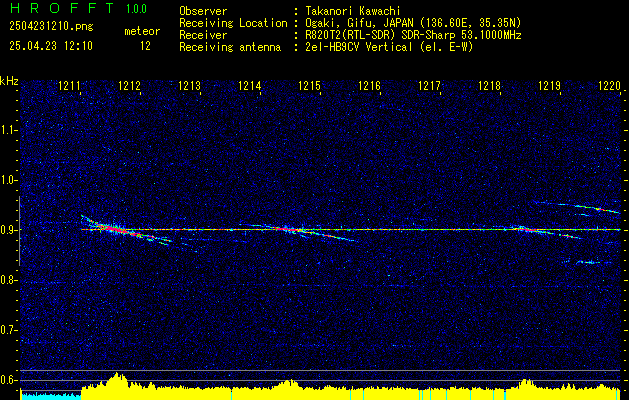The height and width of the screenshot is (400, 629).
Task: Click antenna text 2el-HB9CV Vertical
Action: pyautogui.click(x=359, y=47)
